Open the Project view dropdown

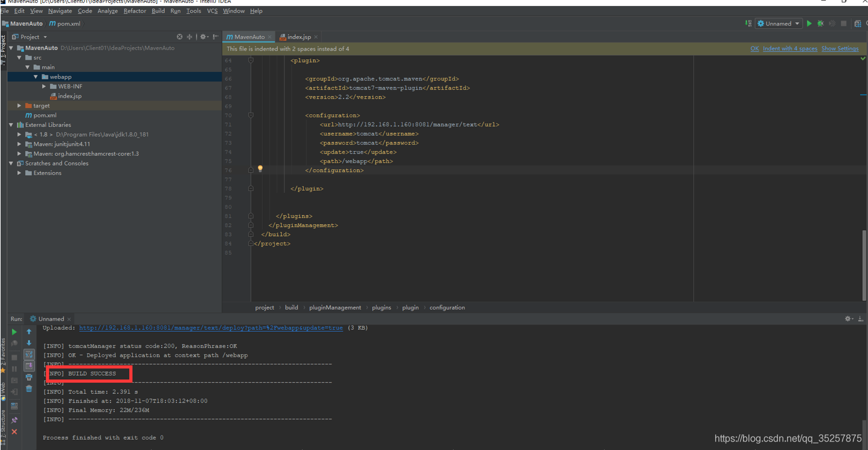[30, 37]
